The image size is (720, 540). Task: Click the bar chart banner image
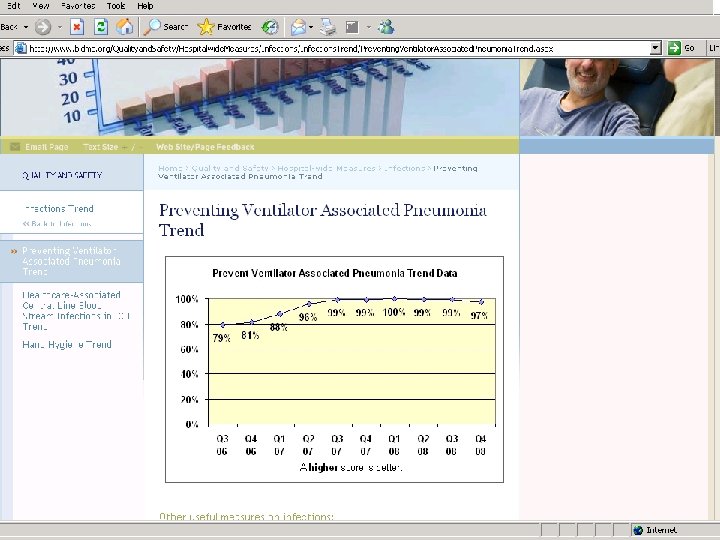pos(259,97)
